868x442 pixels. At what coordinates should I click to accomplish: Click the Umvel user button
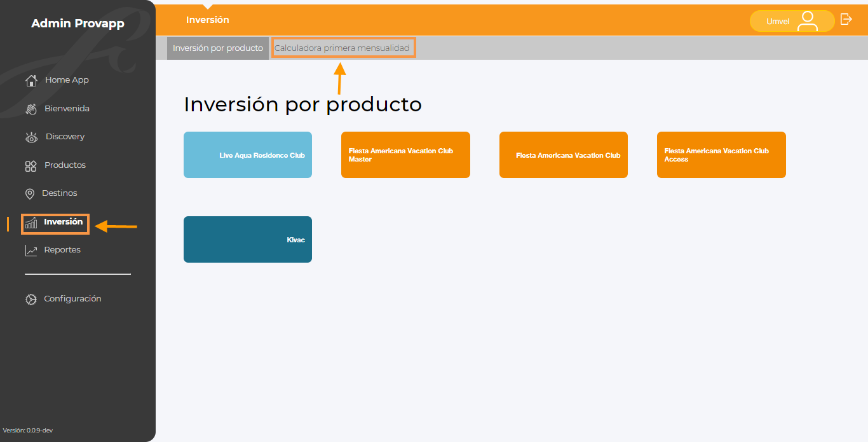(792, 21)
